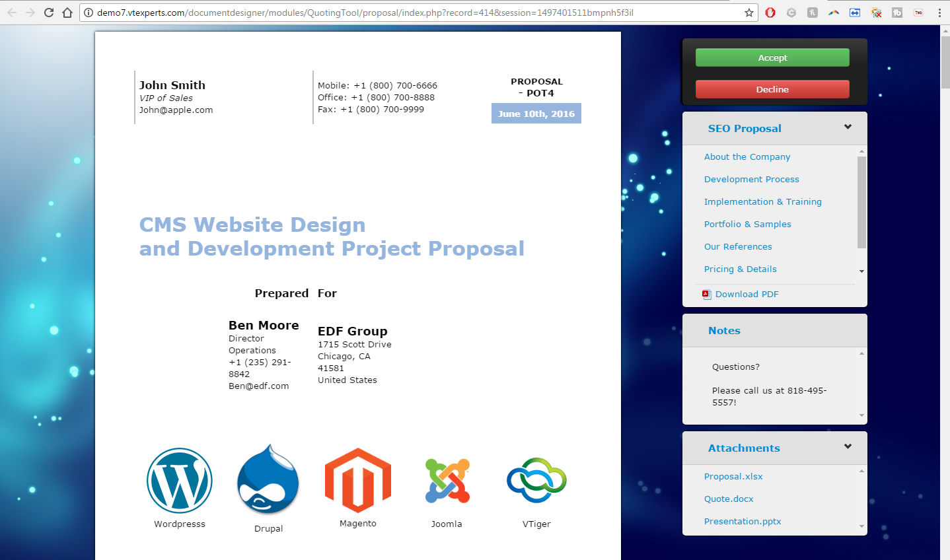Click the Ben Moore name
This screenshot has width=950, height=560.
coord(264,325)
